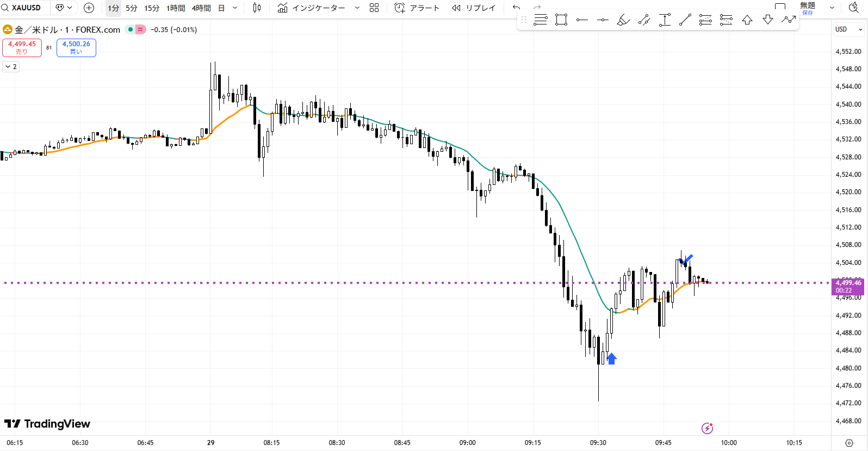Open chart settings gear at bottom right
The width and height of the screenshot is (868, 451).
(x=849, y=443)
